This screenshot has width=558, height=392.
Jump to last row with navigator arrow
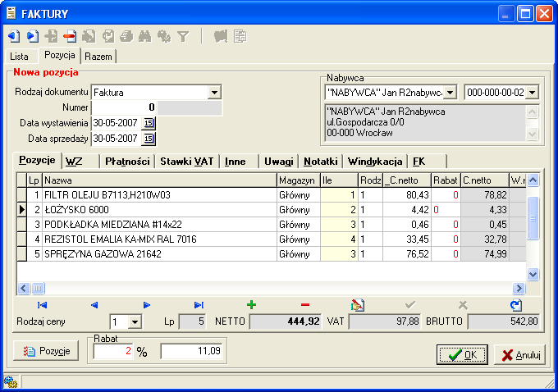(199, 305)
